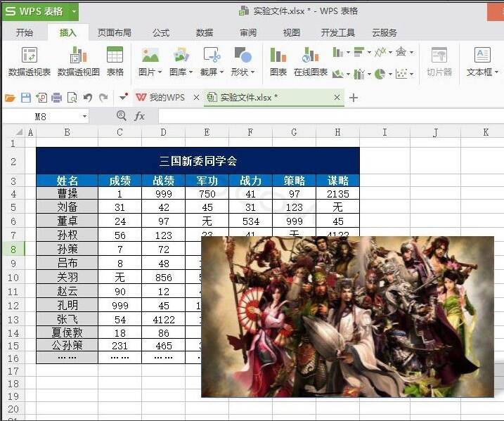
Task: Open file with folder icon
Action: pos(10,98)
